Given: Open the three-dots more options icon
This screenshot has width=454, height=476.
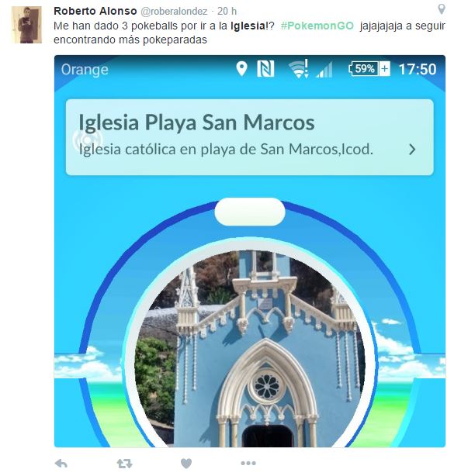Looking at the screenshot, I should point(248,464).
